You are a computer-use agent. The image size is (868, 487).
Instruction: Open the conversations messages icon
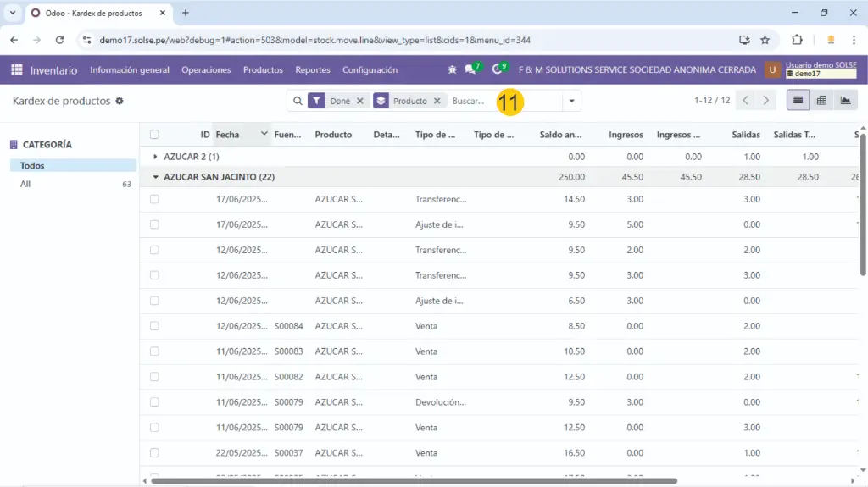tap(470, 70)
